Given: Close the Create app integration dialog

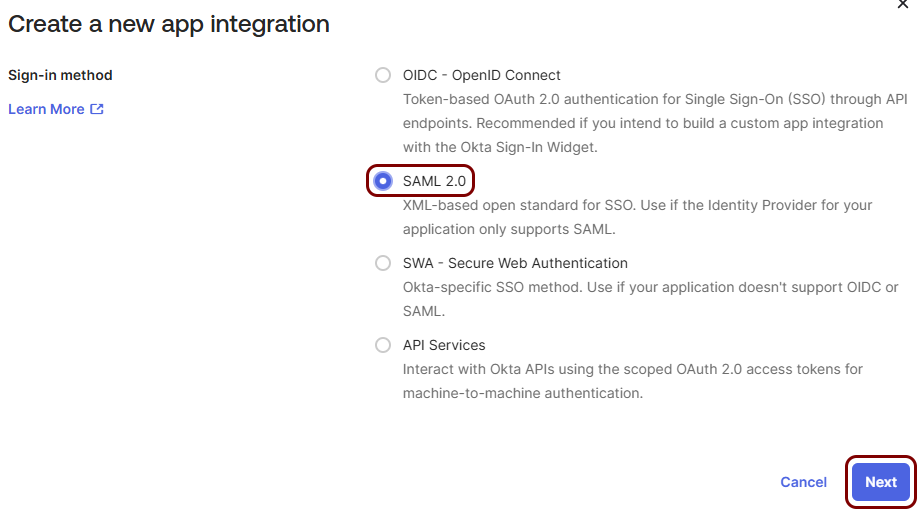Looking at the screenshot, I should [x=903, y=4].
